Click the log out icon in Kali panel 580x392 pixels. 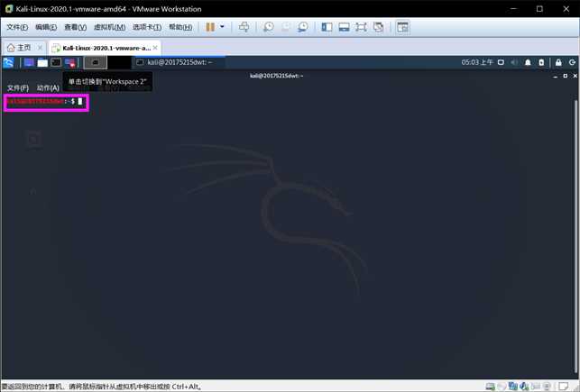pyautogui.click(x=572, y=62)
